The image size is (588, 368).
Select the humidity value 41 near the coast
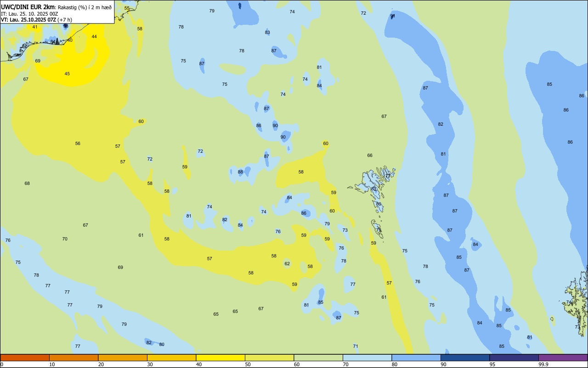tap(35, 27)
